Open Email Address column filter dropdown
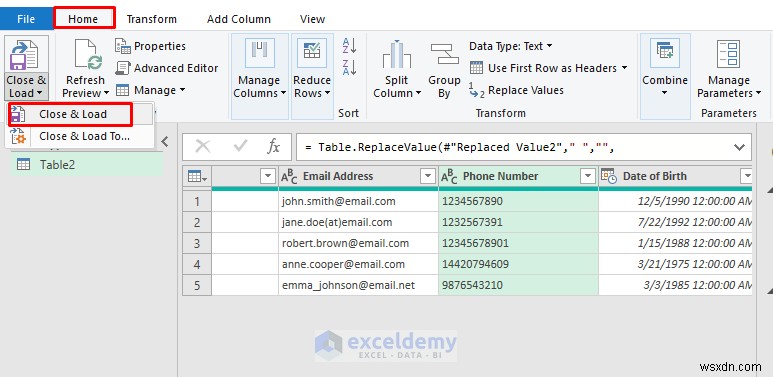This screenshot has height=377, width=773. pos(428,176)
